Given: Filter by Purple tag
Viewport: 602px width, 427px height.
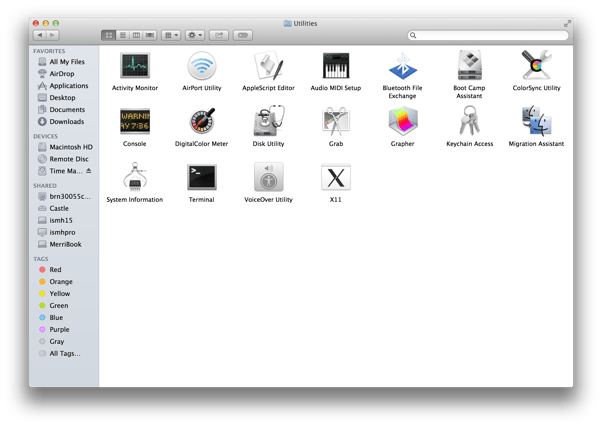Looking at the screenshot, I should (64, 329).
